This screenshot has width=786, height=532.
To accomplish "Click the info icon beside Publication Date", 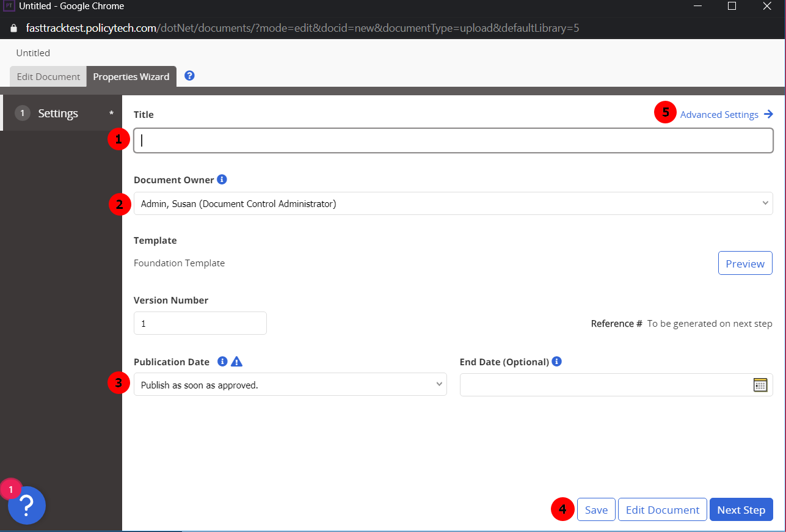I will (x=222, y=362).
